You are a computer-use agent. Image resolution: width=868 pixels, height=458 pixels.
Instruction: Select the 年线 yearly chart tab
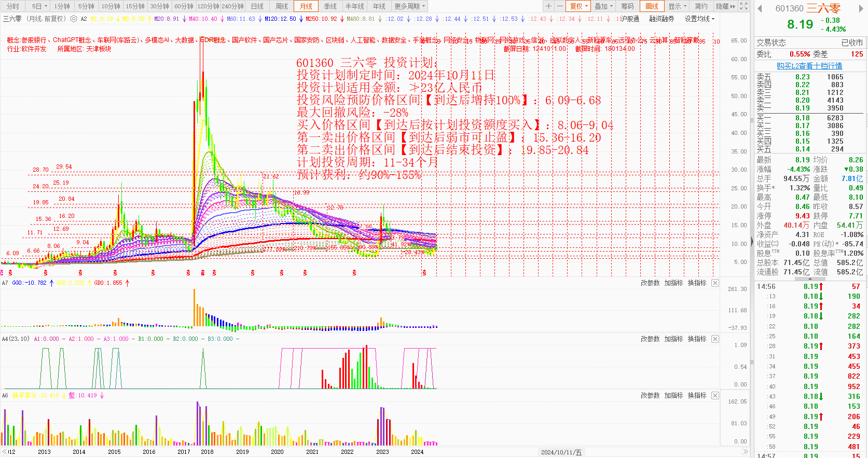pos(379,6)
